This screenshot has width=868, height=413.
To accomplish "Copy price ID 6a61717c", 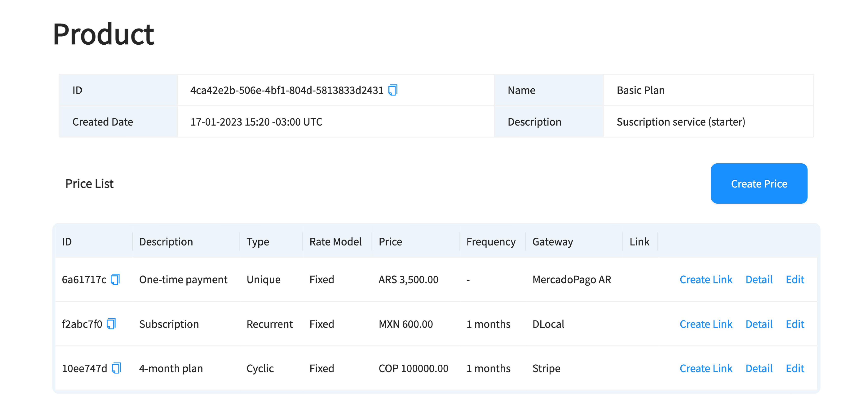I will 115,279.
